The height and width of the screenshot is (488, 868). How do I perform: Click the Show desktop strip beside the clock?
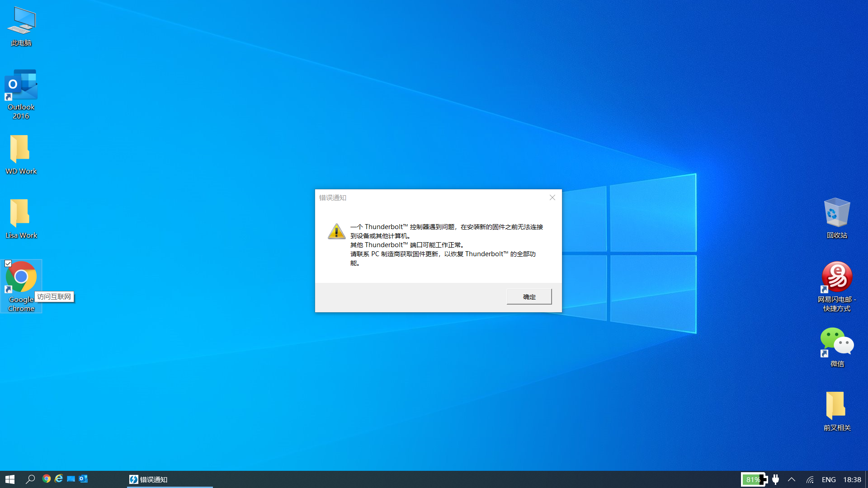click(x=866, y=479)
